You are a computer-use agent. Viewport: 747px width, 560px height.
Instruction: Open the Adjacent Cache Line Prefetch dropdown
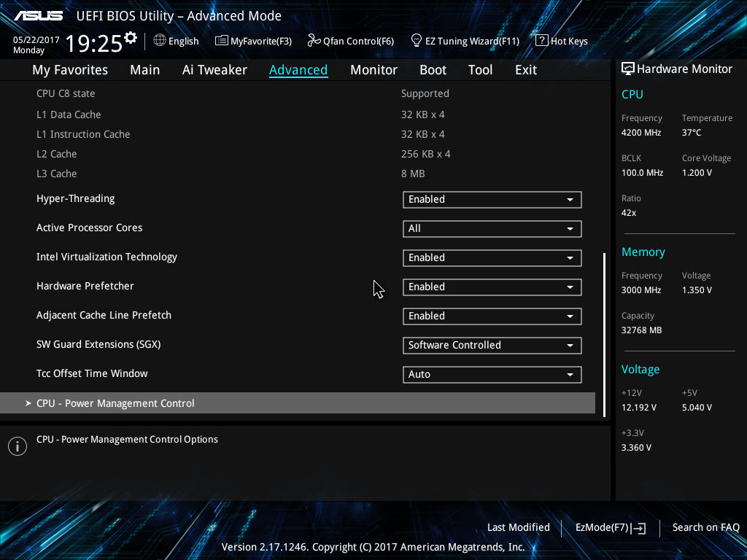492,316
